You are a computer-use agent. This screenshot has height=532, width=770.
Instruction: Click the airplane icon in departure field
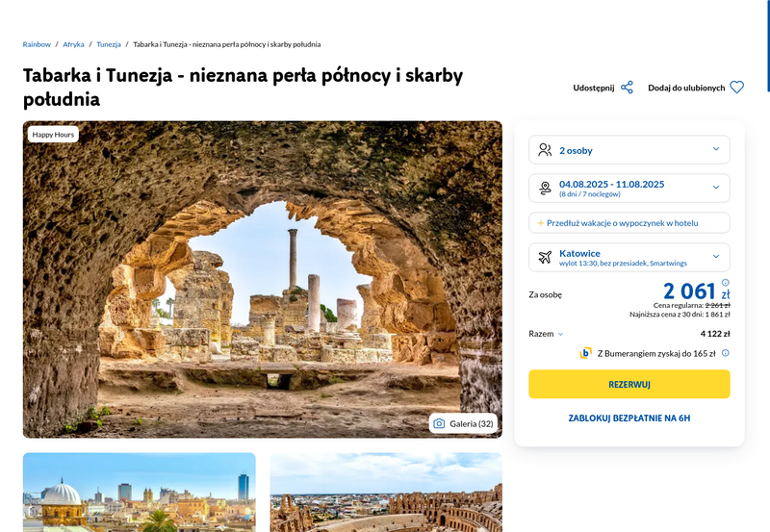click(x=545, y=257)
